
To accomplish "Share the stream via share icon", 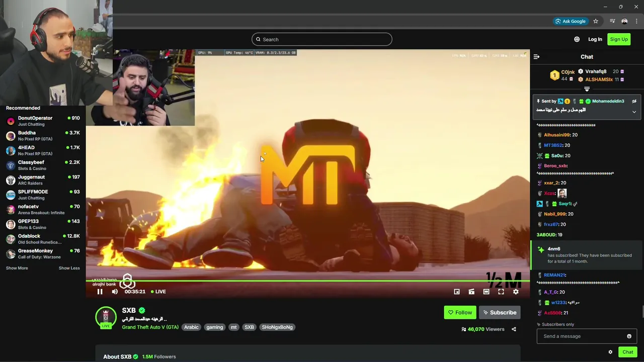I will coord(514,329).
